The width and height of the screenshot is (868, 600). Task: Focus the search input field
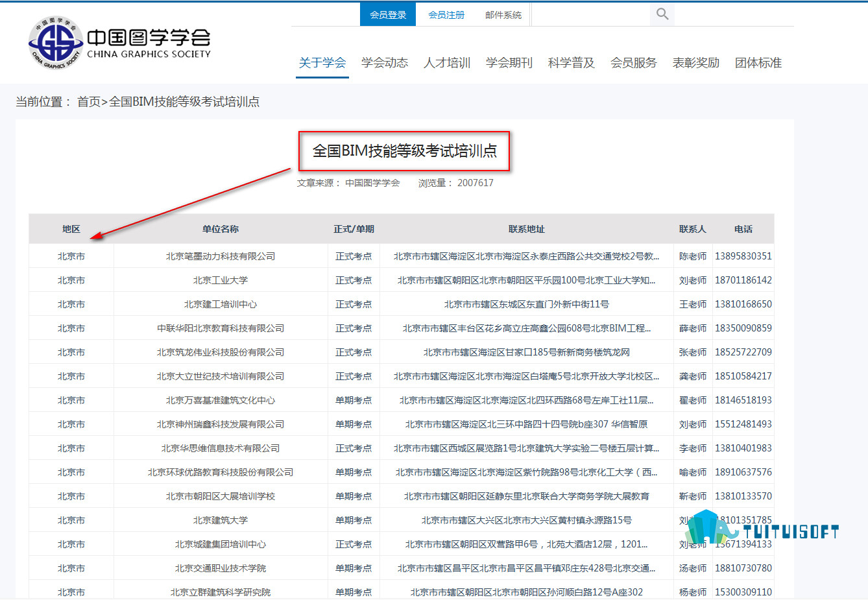pos(591,14)
